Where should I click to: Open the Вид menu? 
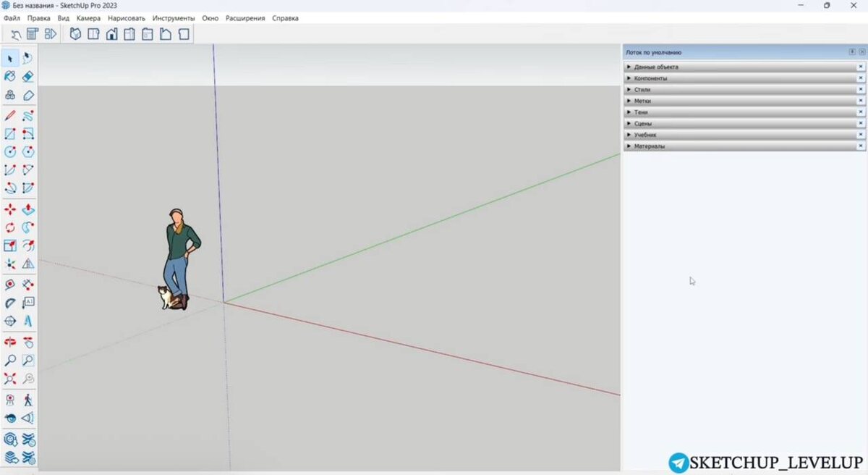[x=64, y=18]
